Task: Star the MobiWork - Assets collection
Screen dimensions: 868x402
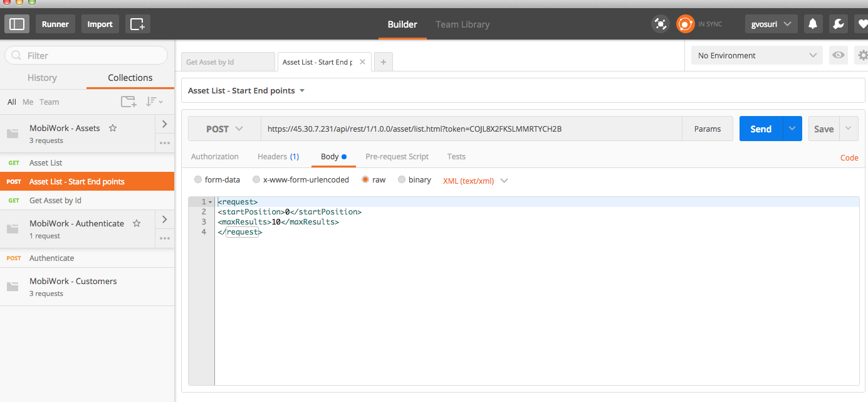Action: pyautogui.click(x=113, y=128)
